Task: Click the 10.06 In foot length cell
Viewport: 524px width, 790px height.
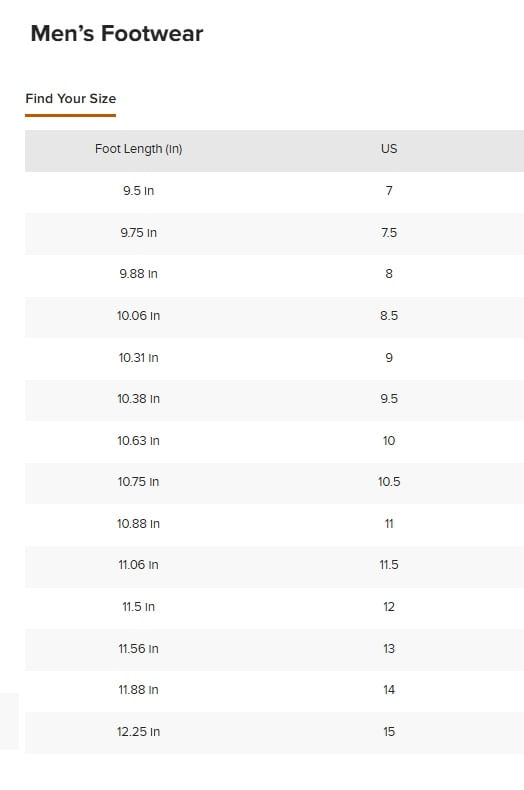Action: (139, 316)
